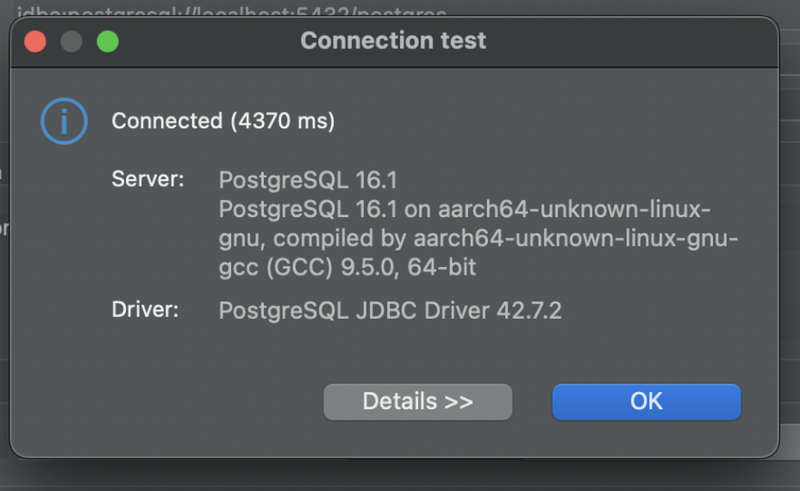
Task: Click the green zoom window button
Action: coord(108,41)
